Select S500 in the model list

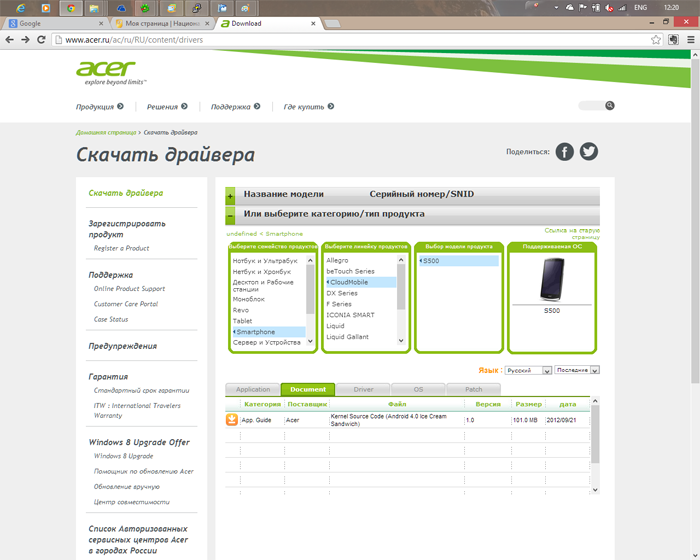click(458, 261)
